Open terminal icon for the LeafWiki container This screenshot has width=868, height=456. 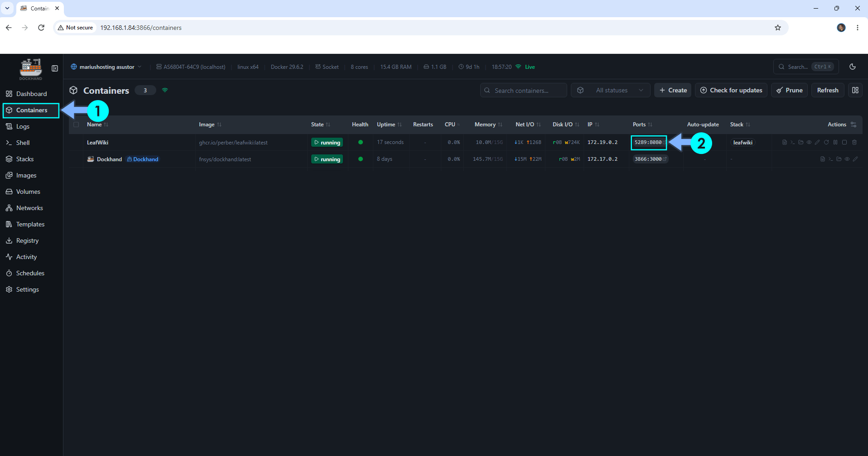click(x=793, y=142)
